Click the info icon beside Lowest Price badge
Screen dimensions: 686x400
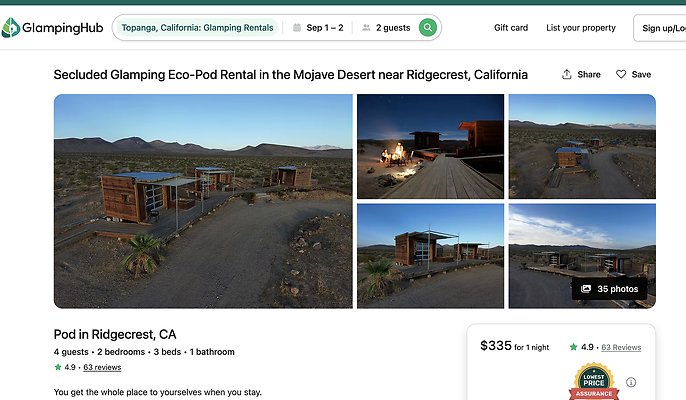(x=631, y=382)
